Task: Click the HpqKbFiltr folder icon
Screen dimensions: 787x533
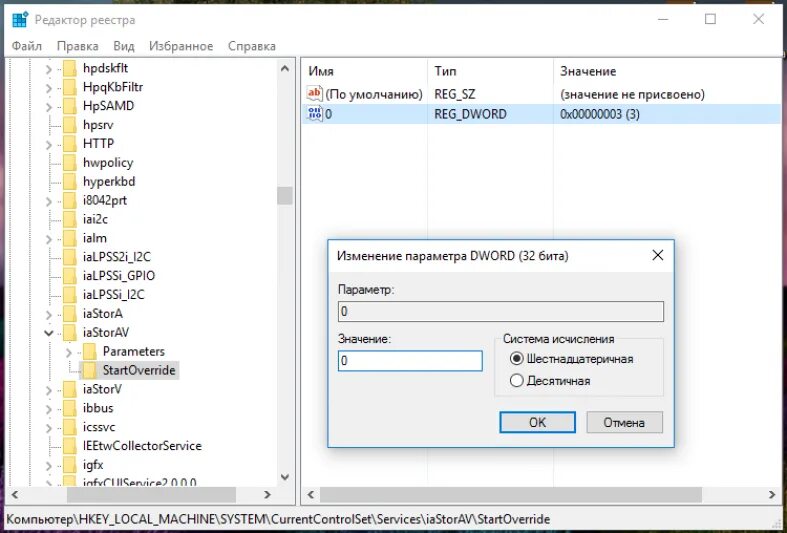Action: coord(70,87)
